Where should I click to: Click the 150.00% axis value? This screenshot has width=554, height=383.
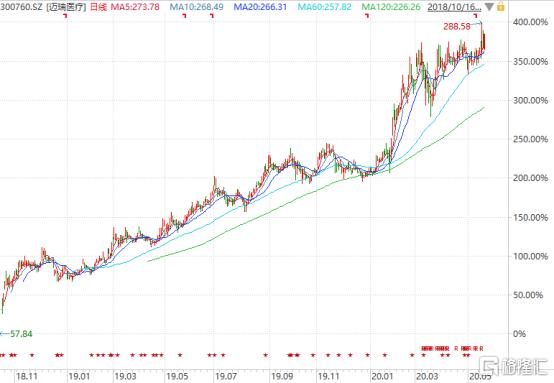coord(530,217)
